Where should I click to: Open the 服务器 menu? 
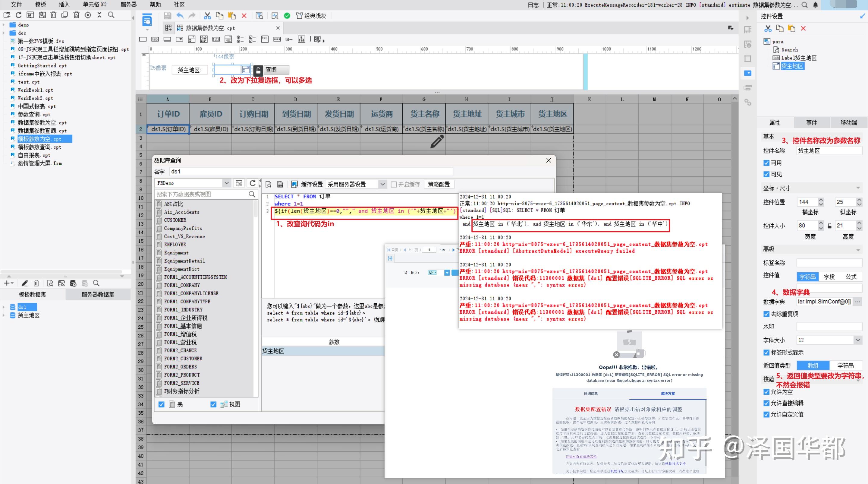128,5
